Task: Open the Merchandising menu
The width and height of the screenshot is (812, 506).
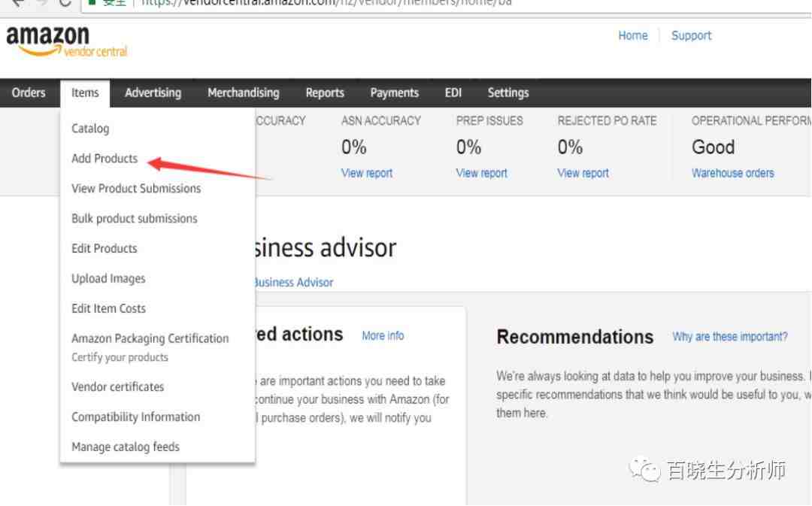Action: (x=244, y=92)
